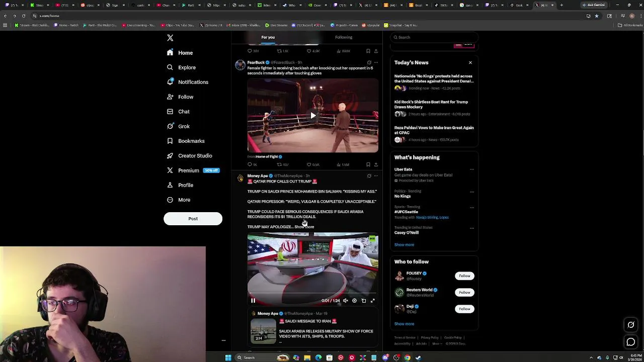Open Windows Start menu

click(x=228, y=357)
